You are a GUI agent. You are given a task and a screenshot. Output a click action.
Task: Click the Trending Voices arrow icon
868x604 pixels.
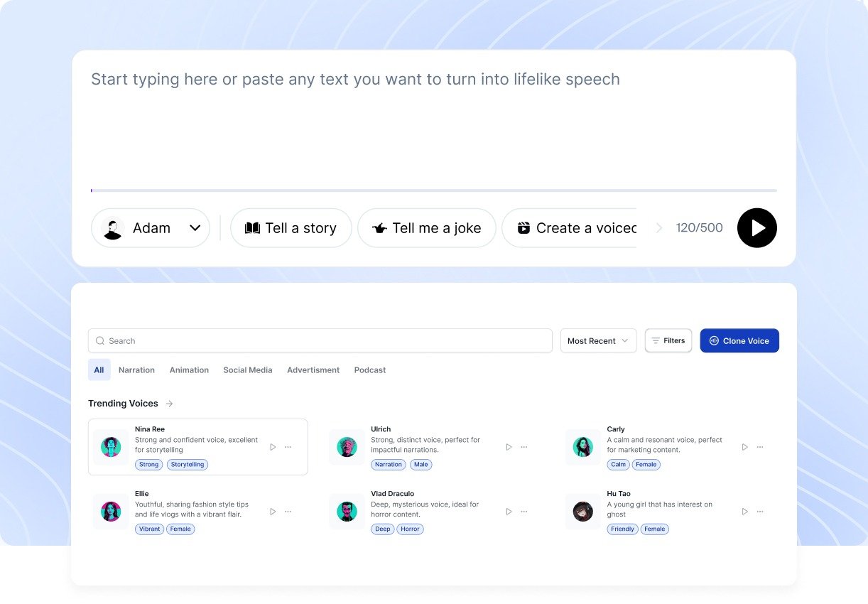[x=169, y=404]
